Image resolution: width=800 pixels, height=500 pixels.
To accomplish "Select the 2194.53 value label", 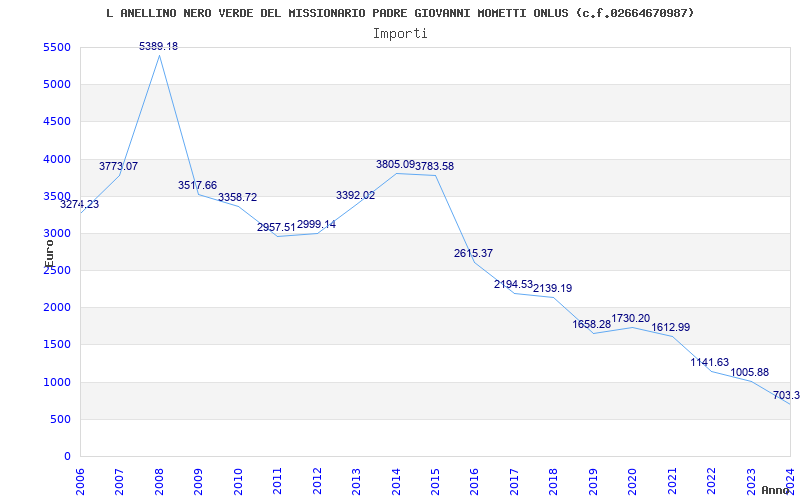I will (x=513, y=285).
